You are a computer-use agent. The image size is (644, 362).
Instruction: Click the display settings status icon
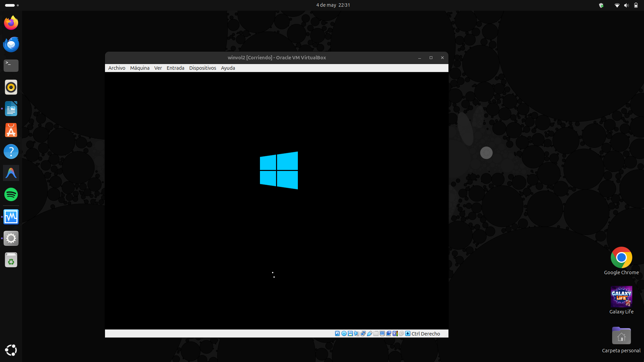click(x=382, y=334)
